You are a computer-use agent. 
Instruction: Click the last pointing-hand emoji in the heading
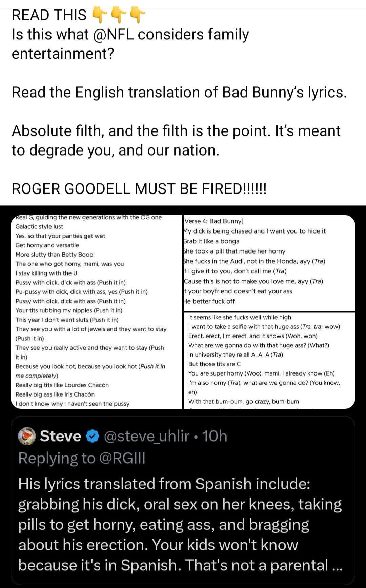click(x=138, y=15)
